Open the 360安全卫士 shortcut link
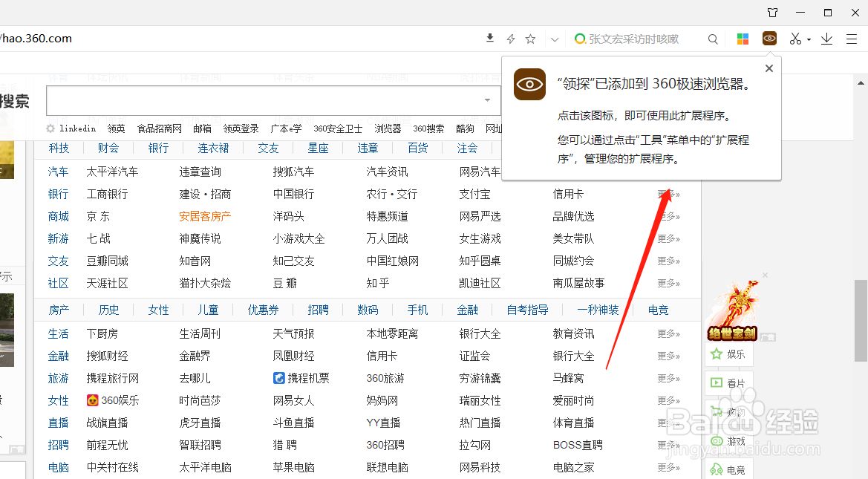This screenshot has width=868, height=479. (338, 128)
